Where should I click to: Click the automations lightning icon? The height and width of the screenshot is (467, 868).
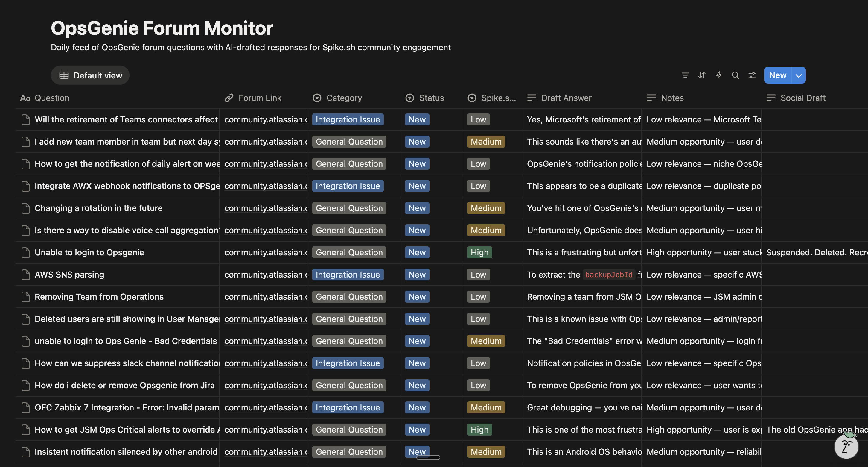point(719,75)
